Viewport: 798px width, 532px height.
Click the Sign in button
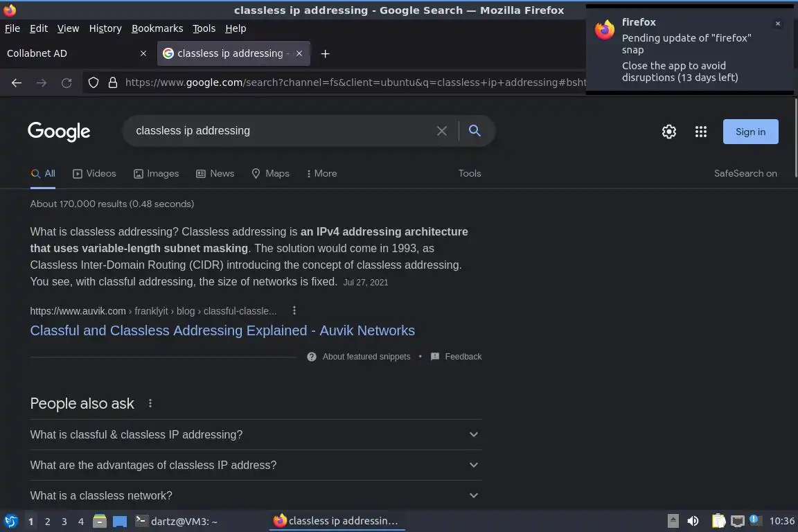(751, 132)
